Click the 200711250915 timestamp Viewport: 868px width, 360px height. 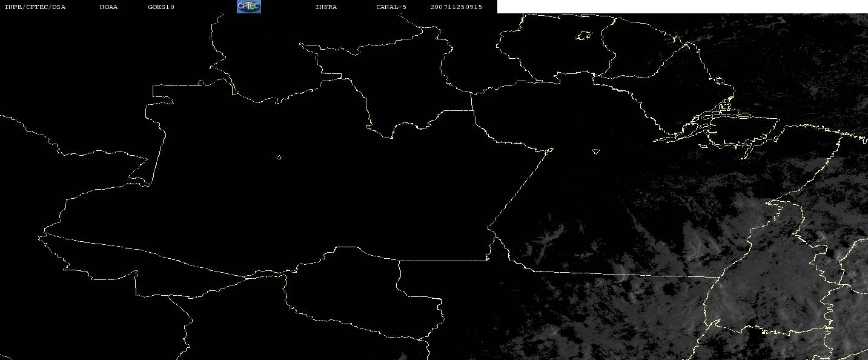pyautogui.click(x=456, y=7)
